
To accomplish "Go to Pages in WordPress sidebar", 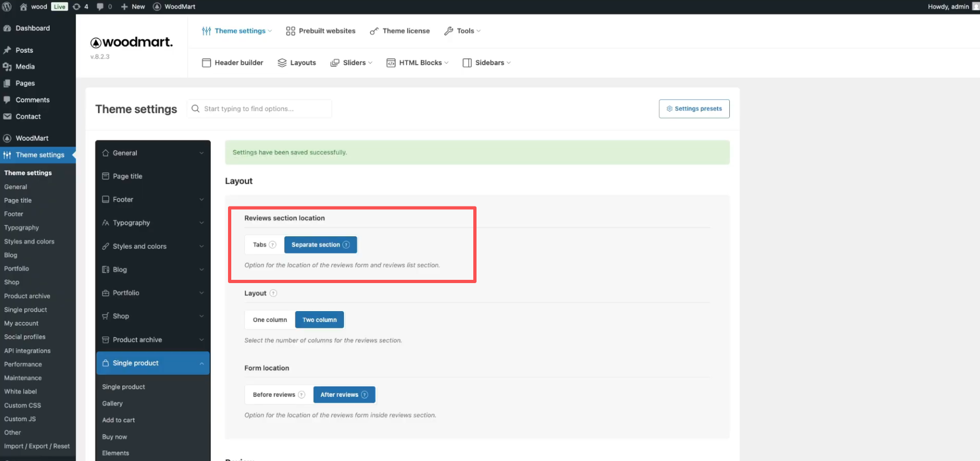I will point(25,83).
